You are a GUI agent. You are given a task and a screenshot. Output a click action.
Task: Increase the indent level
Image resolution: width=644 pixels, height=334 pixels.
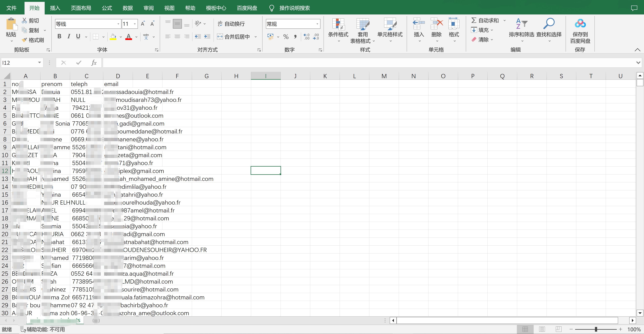207,37
